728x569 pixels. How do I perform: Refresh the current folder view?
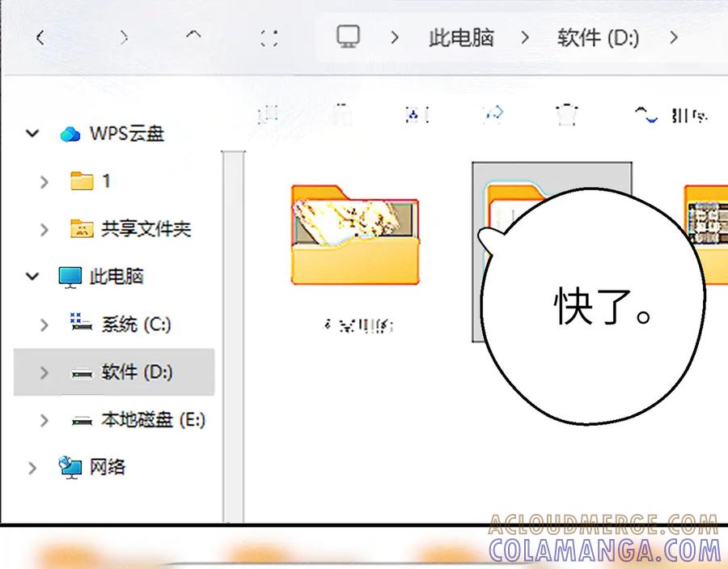(x=269, y=37)
